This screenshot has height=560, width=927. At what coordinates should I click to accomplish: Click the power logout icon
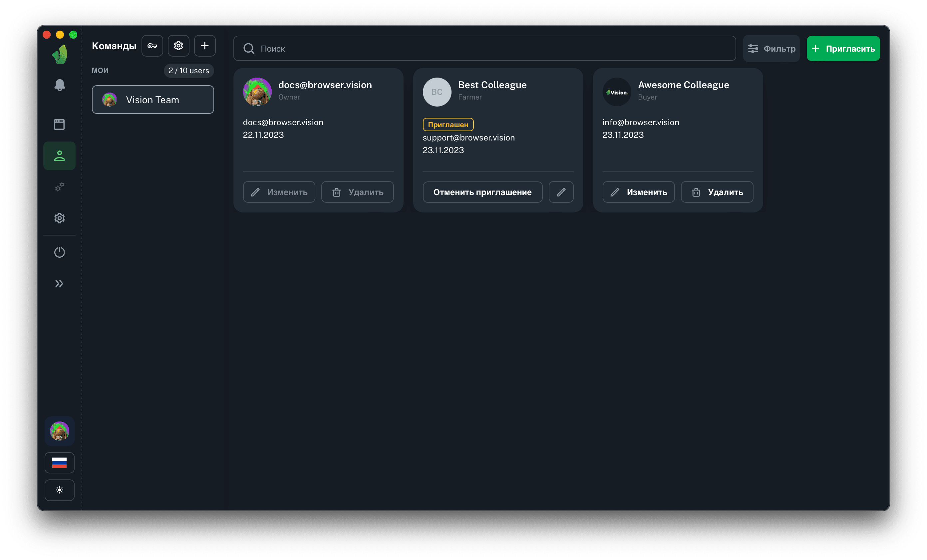click(60, 252)
